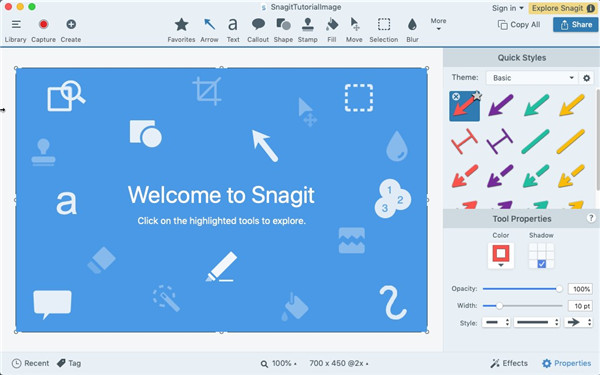Select the Text tool

tap(233, 30)
